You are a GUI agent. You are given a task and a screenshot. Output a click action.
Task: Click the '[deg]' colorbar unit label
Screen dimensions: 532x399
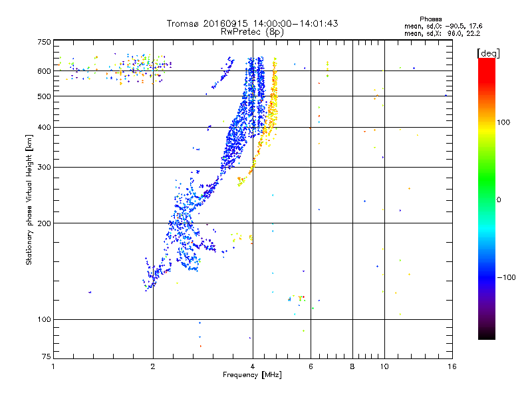488,53
